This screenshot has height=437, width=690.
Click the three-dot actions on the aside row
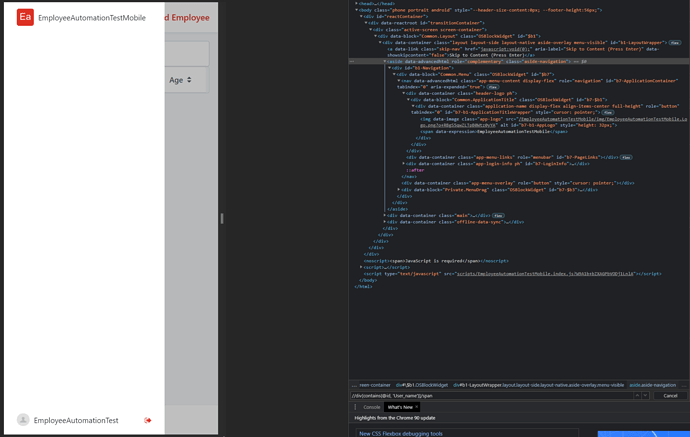(352, 62)
